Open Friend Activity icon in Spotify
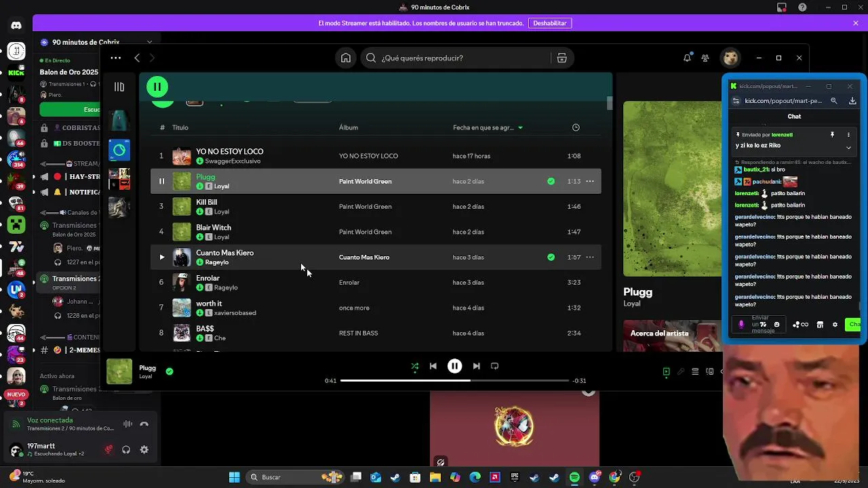Viewport: 868px width, 488px height. click(705, 58)
